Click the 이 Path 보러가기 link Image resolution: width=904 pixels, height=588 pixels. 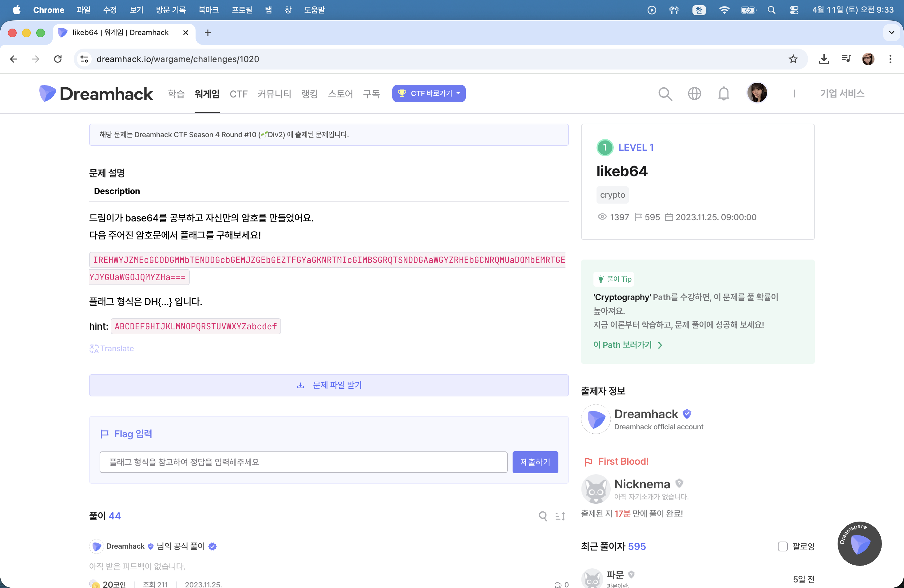point(628,345)
